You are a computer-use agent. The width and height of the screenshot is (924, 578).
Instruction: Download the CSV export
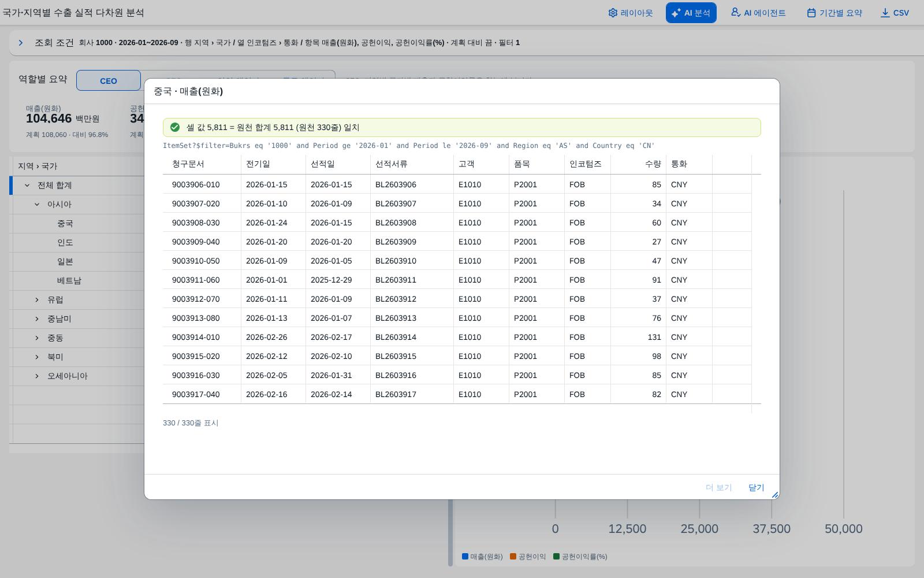pyautogui.click(x=895, y=13)
